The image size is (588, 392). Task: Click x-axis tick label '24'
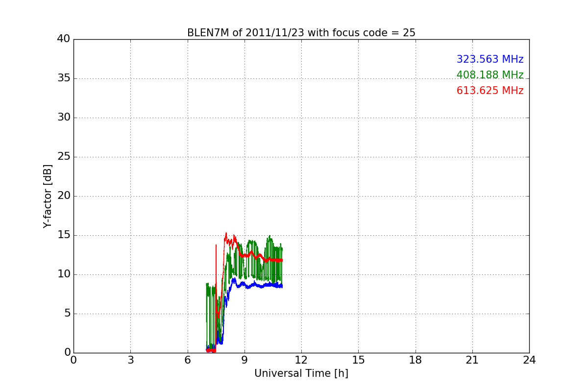coord(529,360)
